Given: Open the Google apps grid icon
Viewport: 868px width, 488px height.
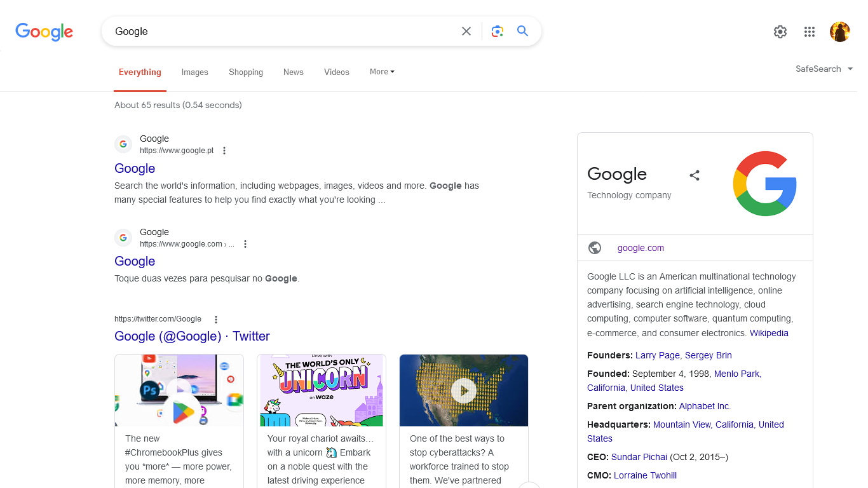Looking at the screenshot, I should 810,32.
